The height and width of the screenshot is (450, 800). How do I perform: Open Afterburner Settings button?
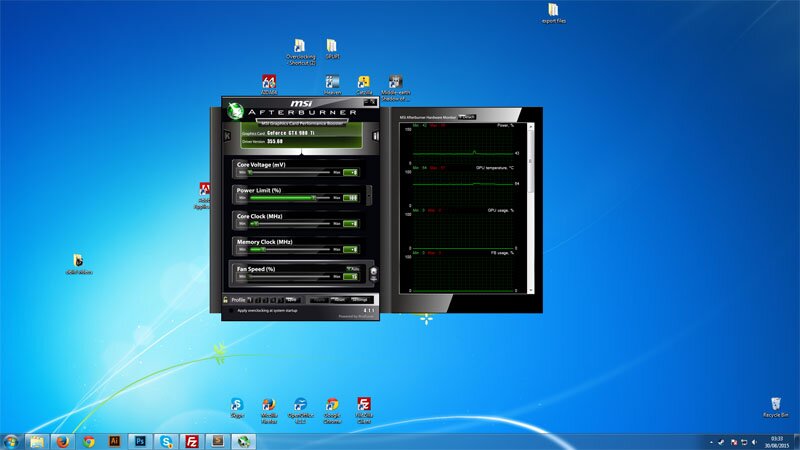[360, 300]
